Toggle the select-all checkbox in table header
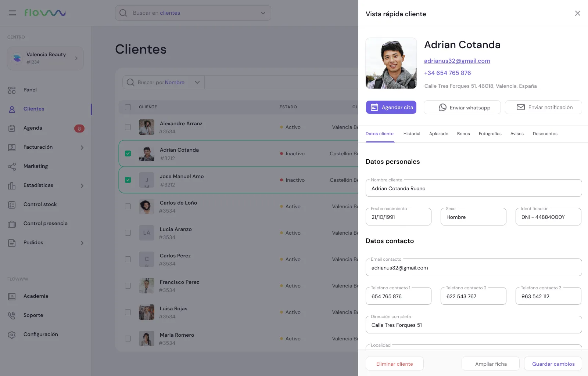The image size is (588, 376). (x=128, y=107)
